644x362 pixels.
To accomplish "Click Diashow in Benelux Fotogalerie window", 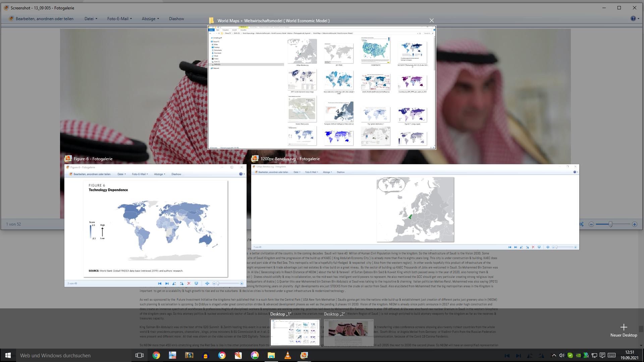I will point(341,172).
